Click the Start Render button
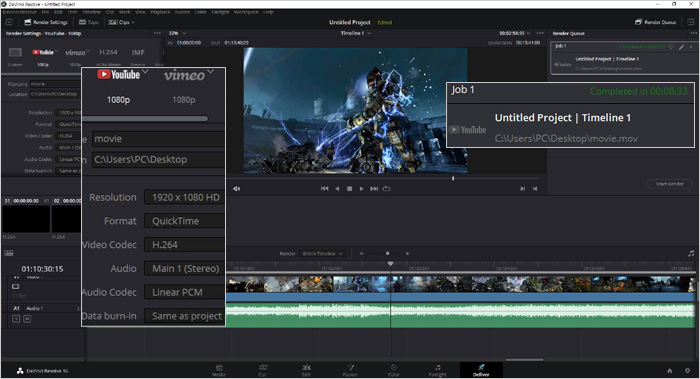The height and width of the screenshot is (379, 700). click(x=670, y=184)
